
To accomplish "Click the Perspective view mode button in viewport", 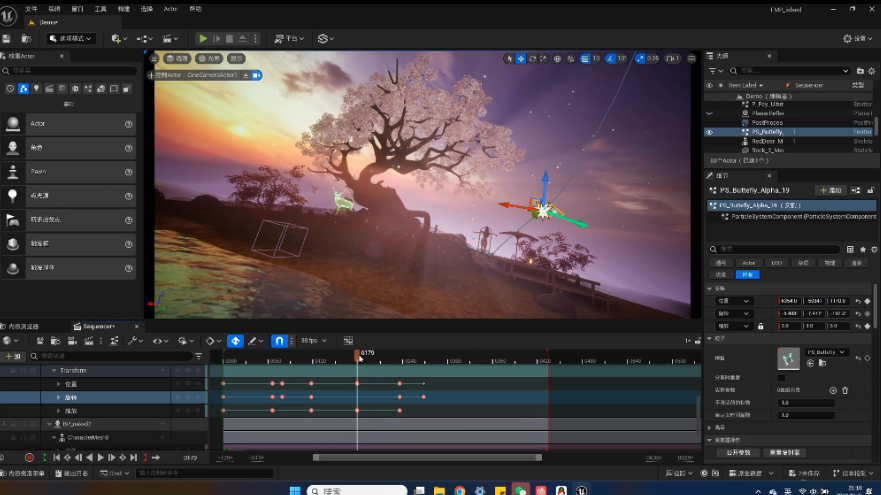I will [177, 58].
